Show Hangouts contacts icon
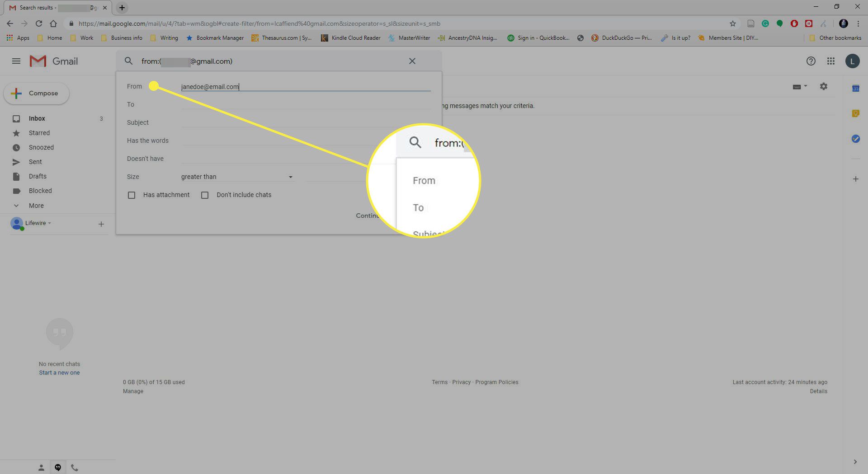The image size is (868, 474). (41, 468)
